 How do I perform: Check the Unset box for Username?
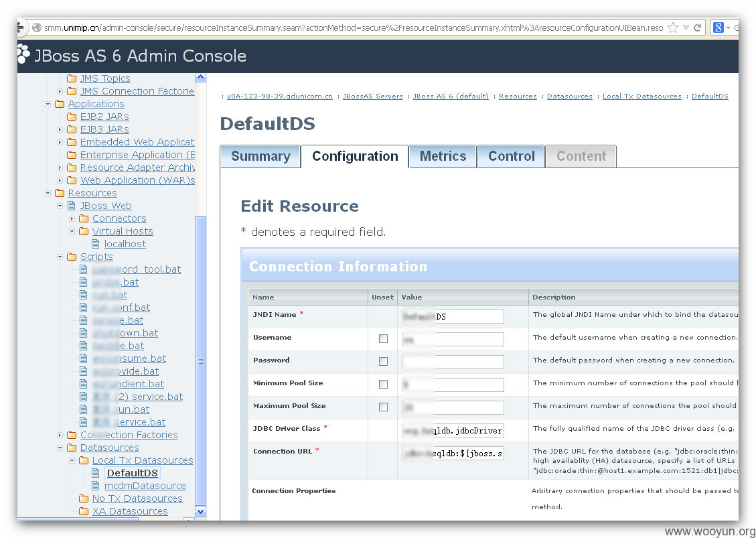[x=383, y=339]
